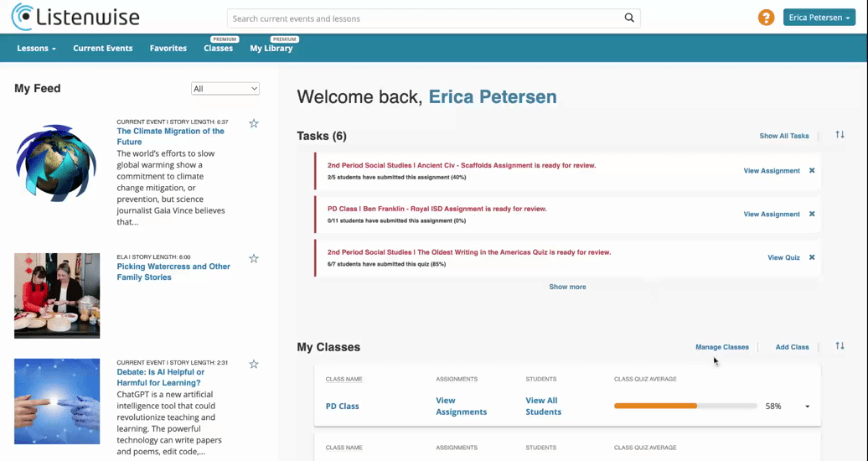Click the search magnifier icon
Screen dimensions: 868x461
tap(629, 18)
